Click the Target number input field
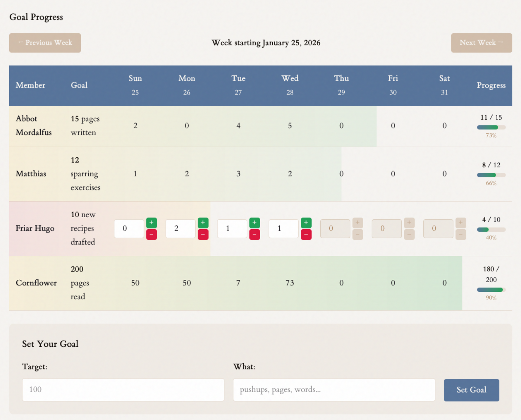 [x=123, y=390]
